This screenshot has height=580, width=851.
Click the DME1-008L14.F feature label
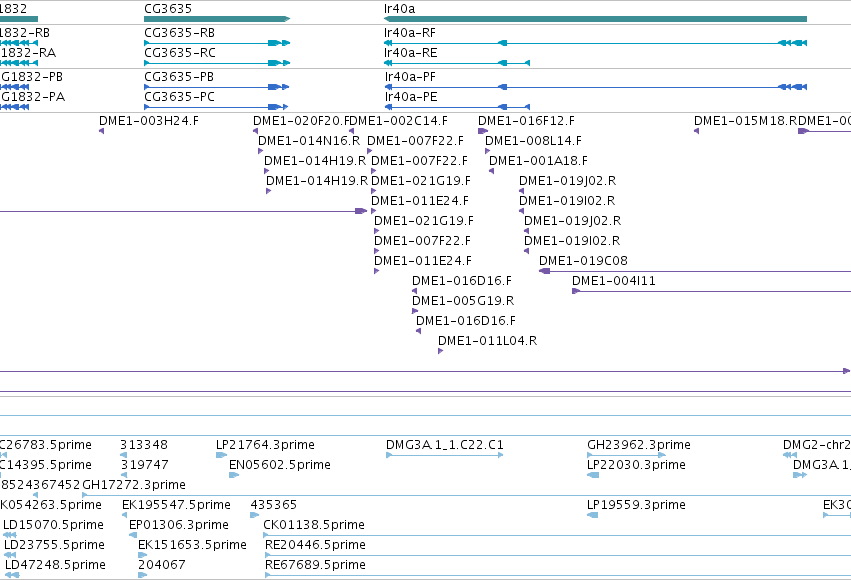click(x=533, y=141)
